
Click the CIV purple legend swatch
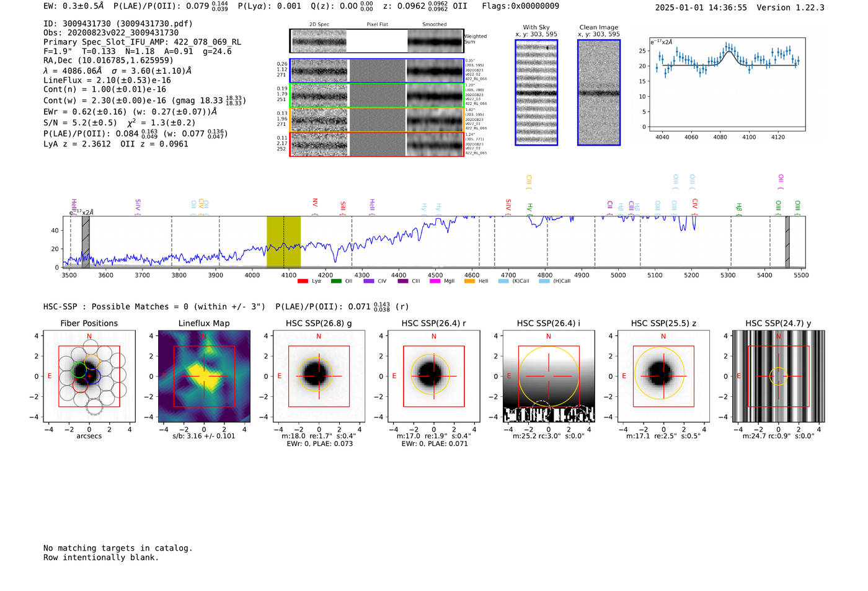pyautogui.click(x=369, y=281)
